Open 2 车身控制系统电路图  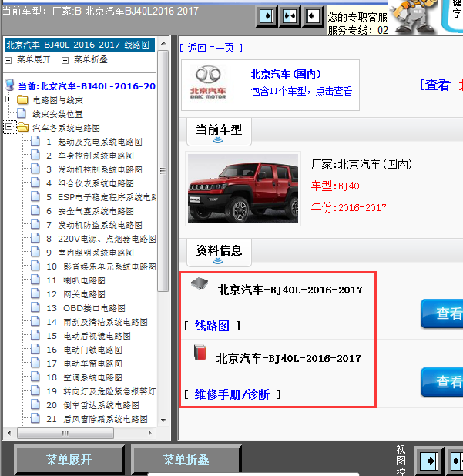[90, 156]
